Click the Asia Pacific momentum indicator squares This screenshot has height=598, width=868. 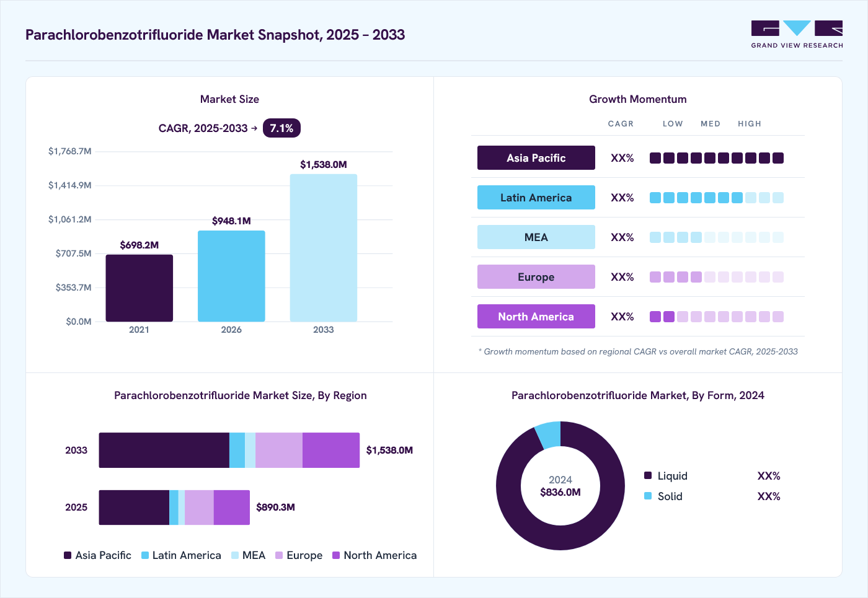(717, 158)
